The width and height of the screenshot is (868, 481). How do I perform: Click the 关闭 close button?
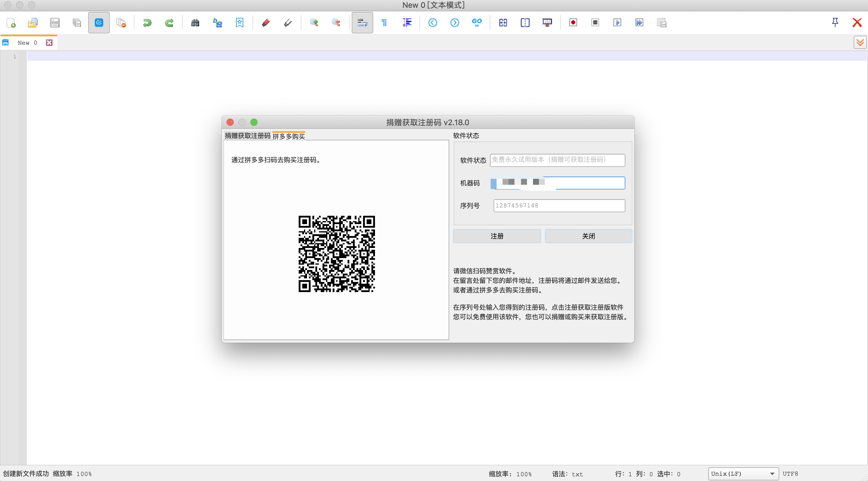point(588,236)
